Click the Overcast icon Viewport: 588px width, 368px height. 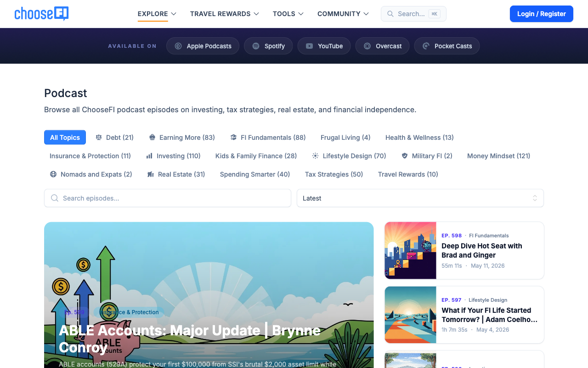tap(367, 46)
